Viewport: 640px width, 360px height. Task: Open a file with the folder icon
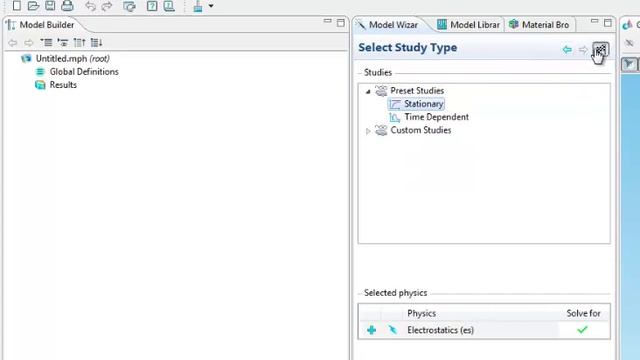tap(33, 5)
